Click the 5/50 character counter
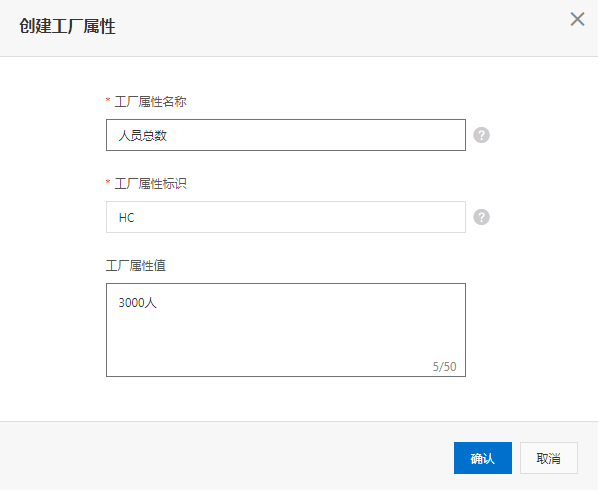 coord(444,367)
